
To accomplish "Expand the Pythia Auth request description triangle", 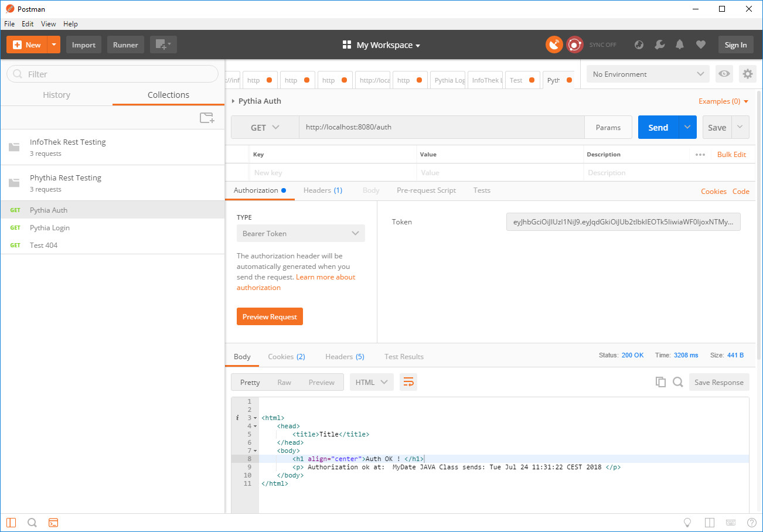I will pyautogui.click(x=233, y=101).
